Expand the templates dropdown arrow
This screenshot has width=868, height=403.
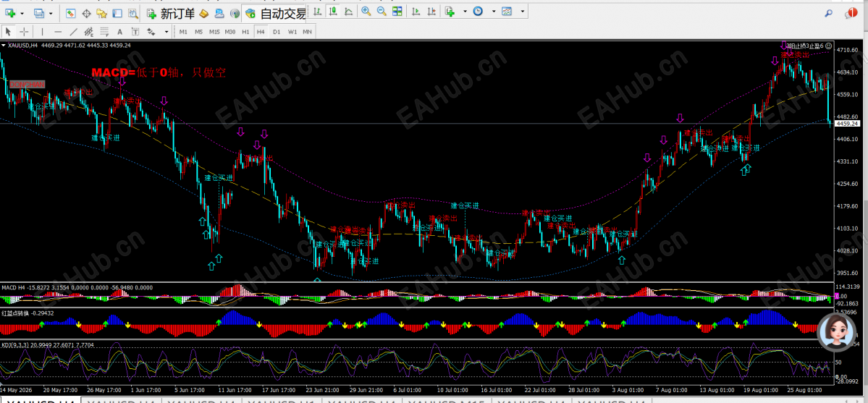coord(521,11)
